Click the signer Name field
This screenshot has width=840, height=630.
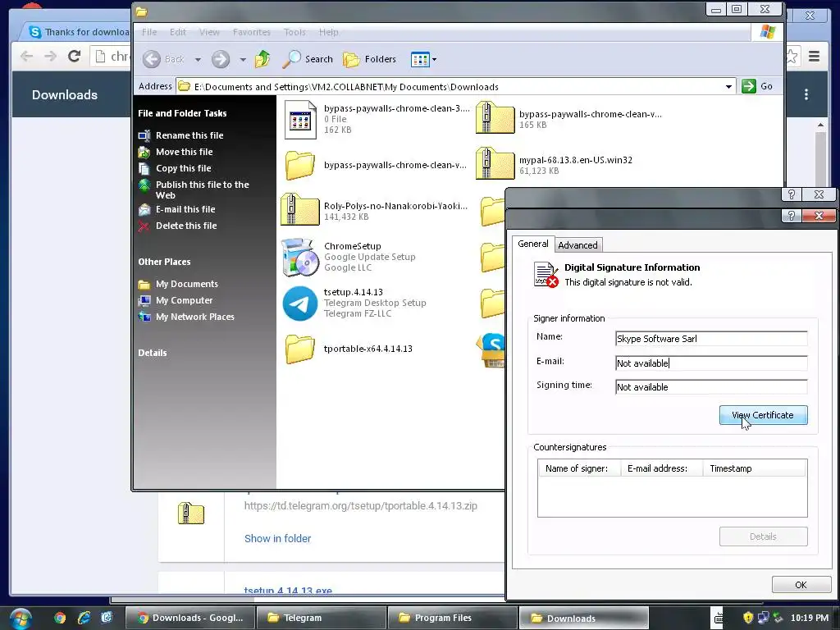(x=711, y=339)
